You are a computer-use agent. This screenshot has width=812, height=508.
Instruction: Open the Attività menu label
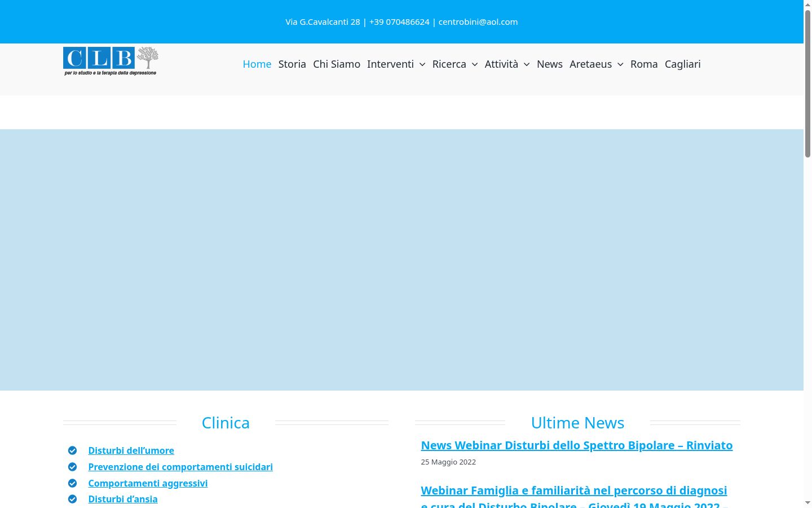tap(501, 64)
